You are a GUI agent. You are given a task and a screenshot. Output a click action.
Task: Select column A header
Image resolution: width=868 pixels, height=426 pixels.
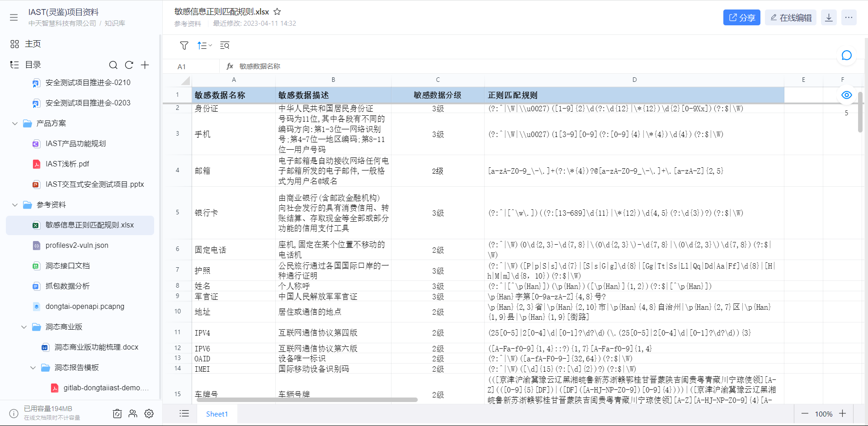234,80
